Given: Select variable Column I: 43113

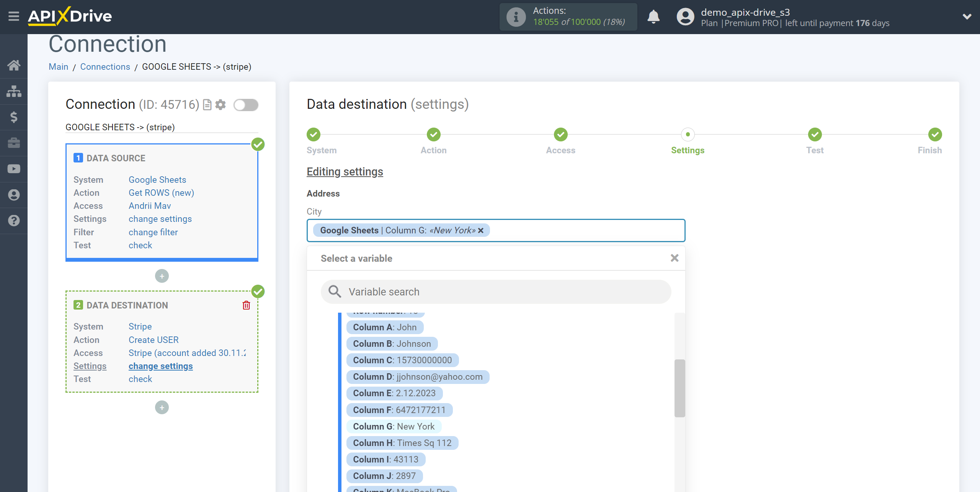Looking at the screenshot, I should pyautogui.click(x=386, y=459).
